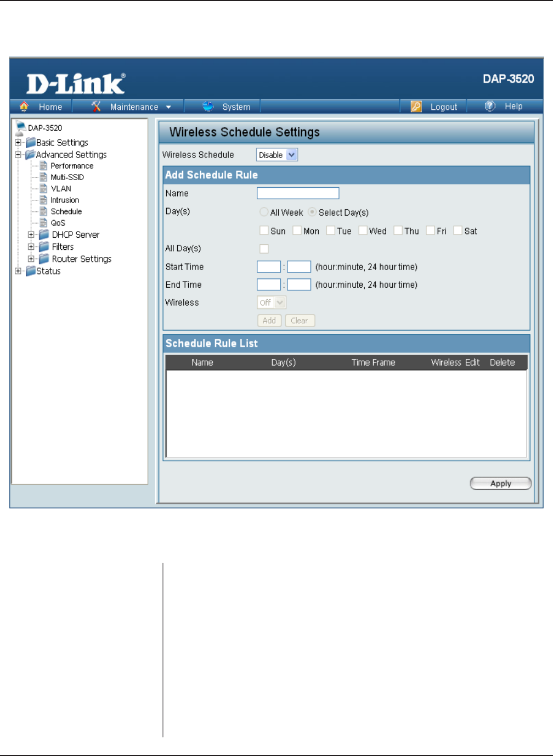Check the Wed checkbox

pos(363,231)
